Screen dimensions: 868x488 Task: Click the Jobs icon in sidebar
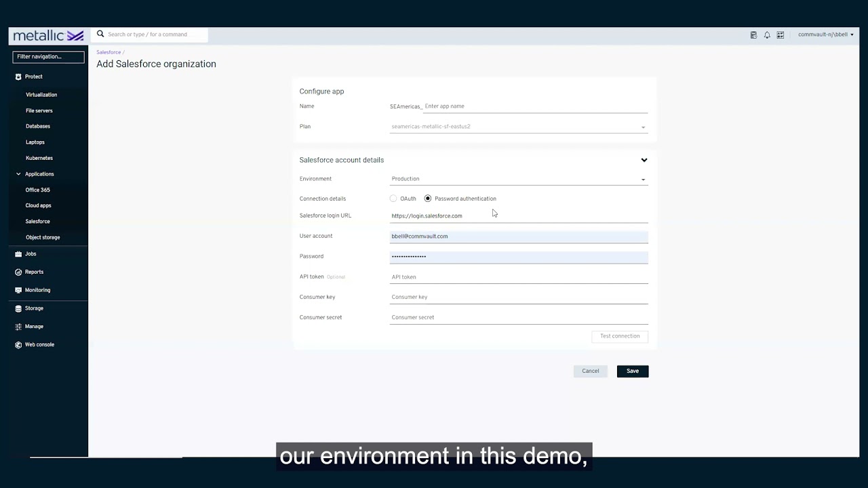[x=18, y=253]
